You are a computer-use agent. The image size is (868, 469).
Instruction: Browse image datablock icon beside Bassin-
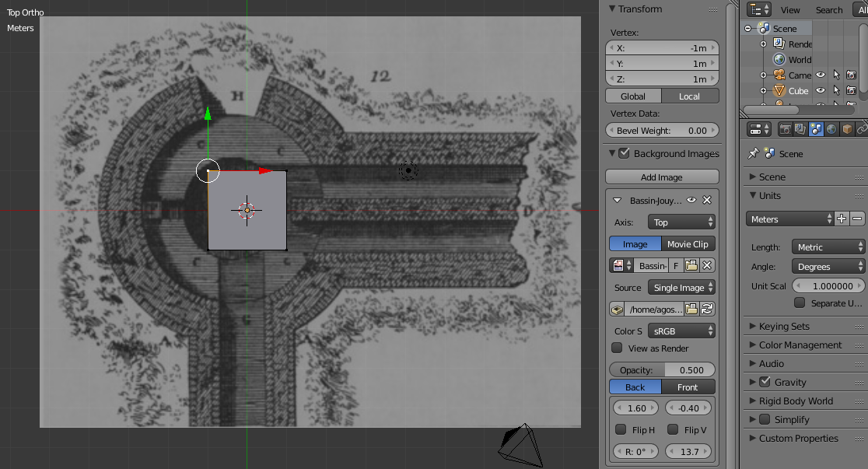point(621,266)
